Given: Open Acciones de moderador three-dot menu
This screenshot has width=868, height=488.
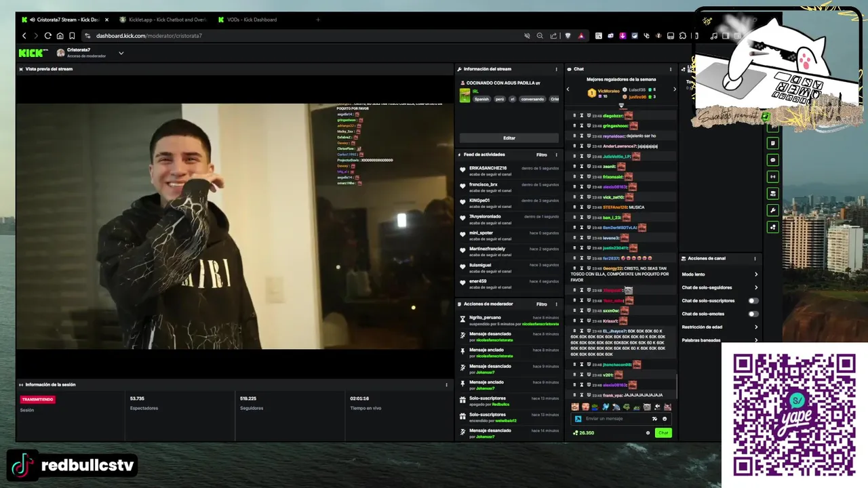Looking at the screenshot, I should point(557,304).
